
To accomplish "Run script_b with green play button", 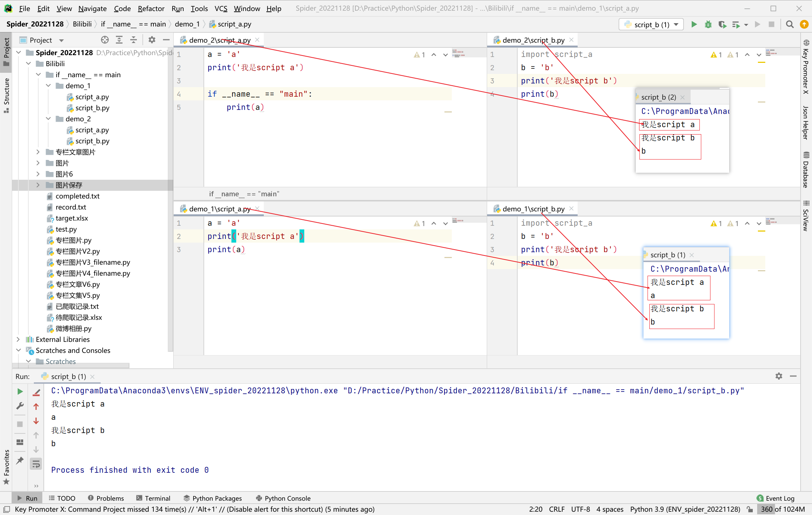I will pyautogui.click(x=694, y=25).
